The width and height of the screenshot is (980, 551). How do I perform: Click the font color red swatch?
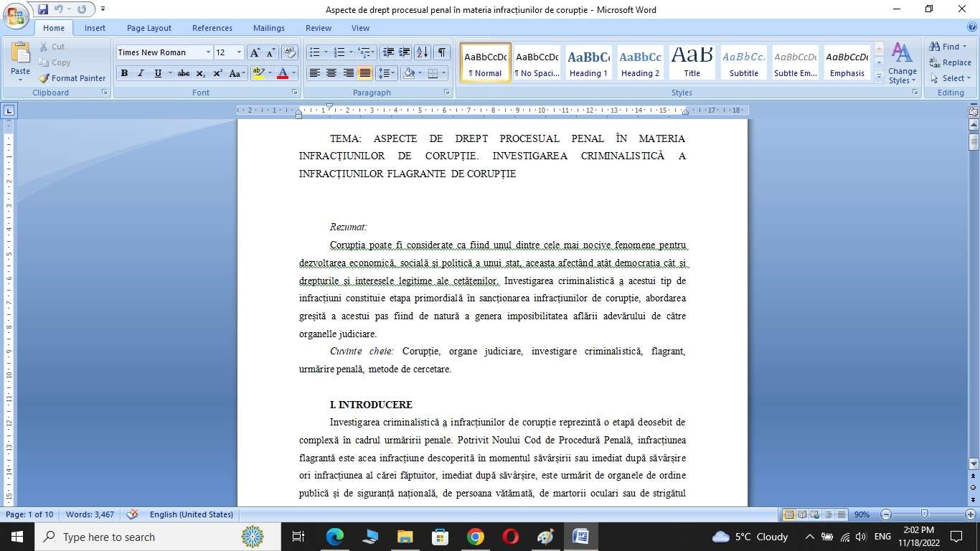click(x=283, y=73)
